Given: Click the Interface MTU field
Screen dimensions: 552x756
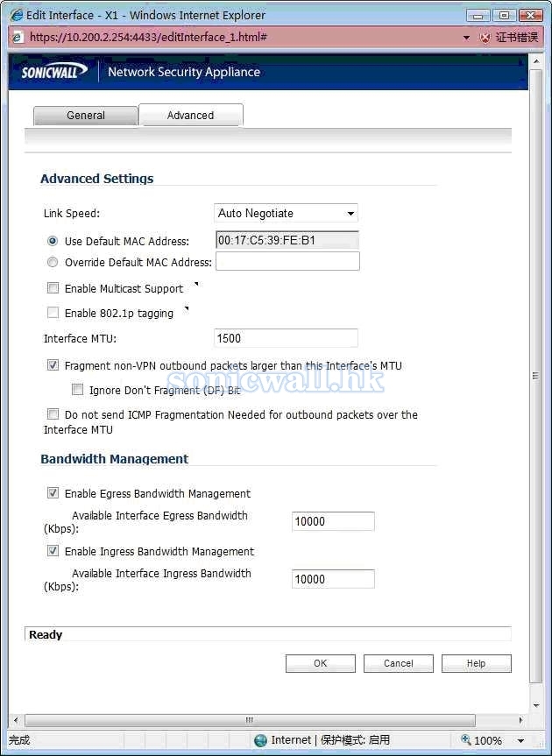Looking at the screenshot, I should pos(286,338).
